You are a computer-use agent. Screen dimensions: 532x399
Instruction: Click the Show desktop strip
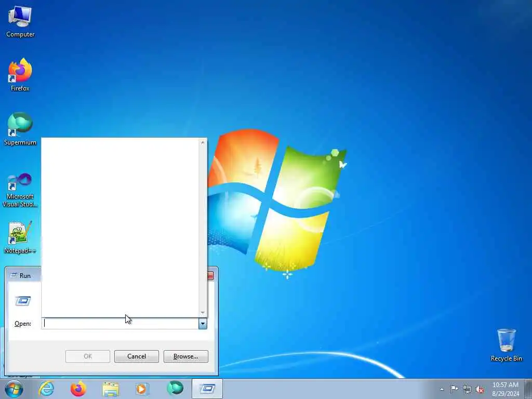(528, 389)
